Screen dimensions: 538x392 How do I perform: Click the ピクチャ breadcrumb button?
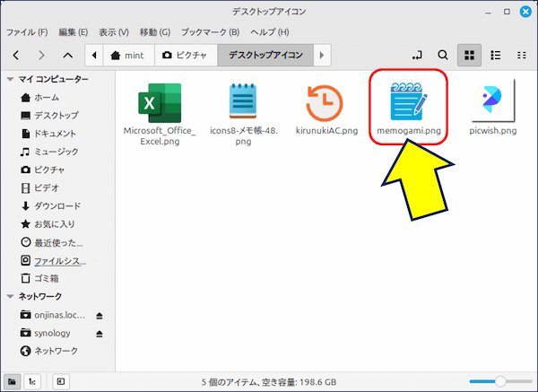[x=187, y=56]
